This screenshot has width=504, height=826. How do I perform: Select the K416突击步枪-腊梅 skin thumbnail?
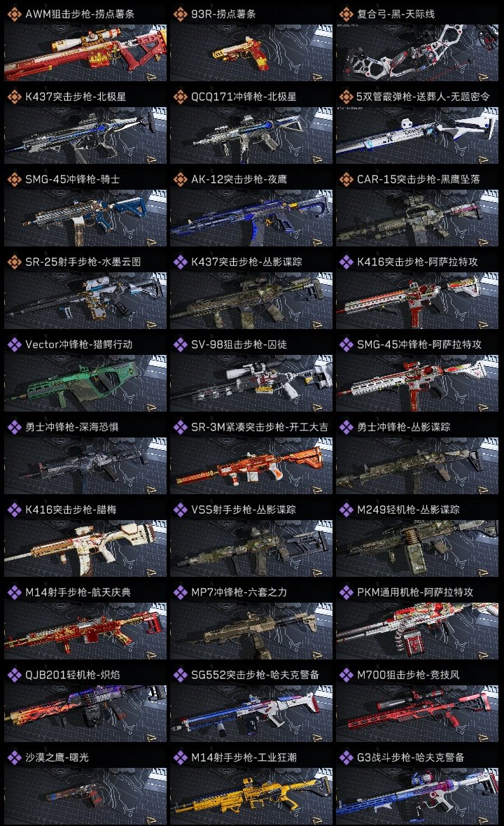point(85,548)
